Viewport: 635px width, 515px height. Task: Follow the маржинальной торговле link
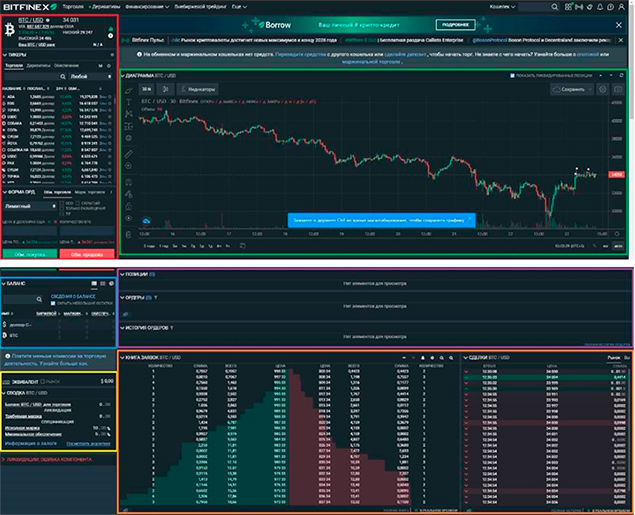pos(371,62)
